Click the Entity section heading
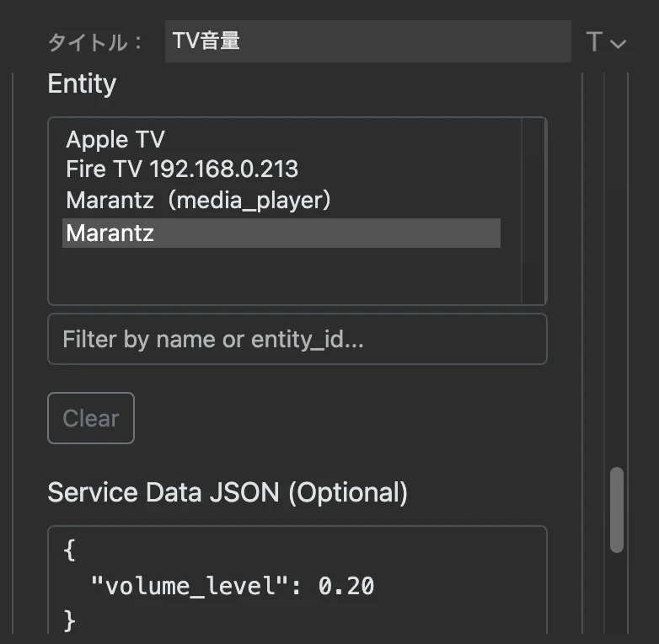Image resolution: width=659 pixels, height=644 pixels. (x=82, y=84)
